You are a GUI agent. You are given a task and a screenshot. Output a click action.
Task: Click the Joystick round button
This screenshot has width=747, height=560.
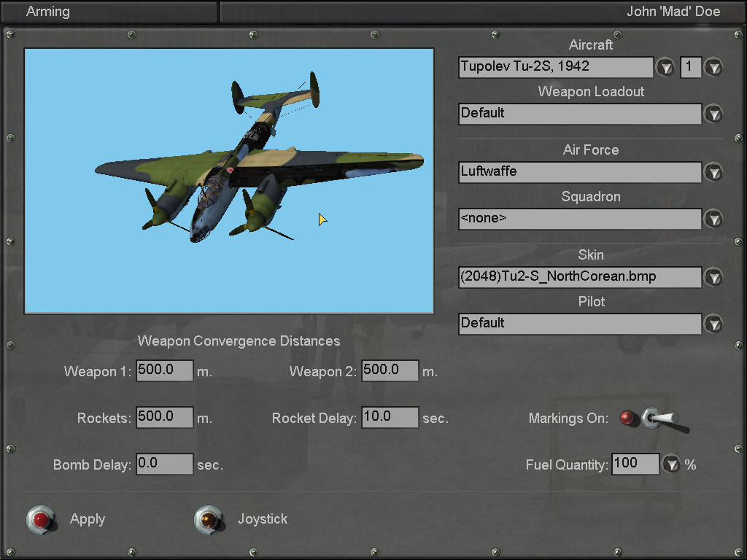click(209, 519)
